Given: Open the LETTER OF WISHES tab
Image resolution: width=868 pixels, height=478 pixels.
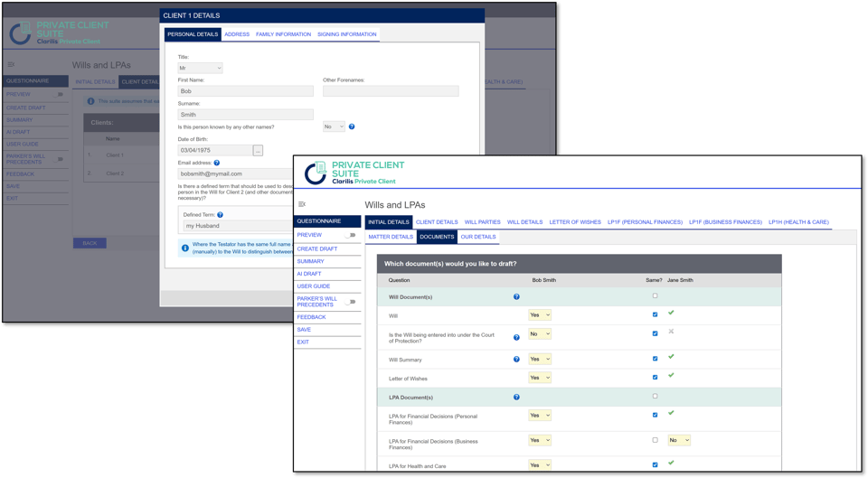Looking at the screenshot, I should (x=575, y=222).
